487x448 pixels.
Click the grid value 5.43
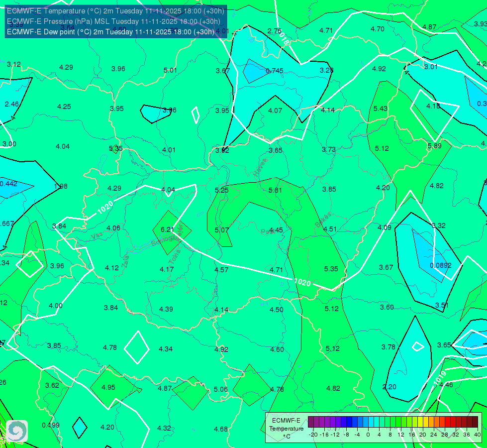coord(380,109)
